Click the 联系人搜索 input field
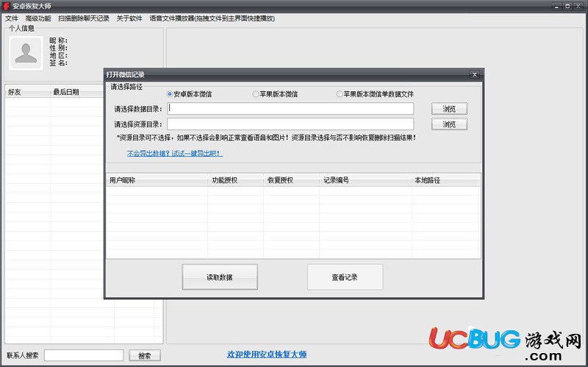588x367 pixels. pos(84,355)
